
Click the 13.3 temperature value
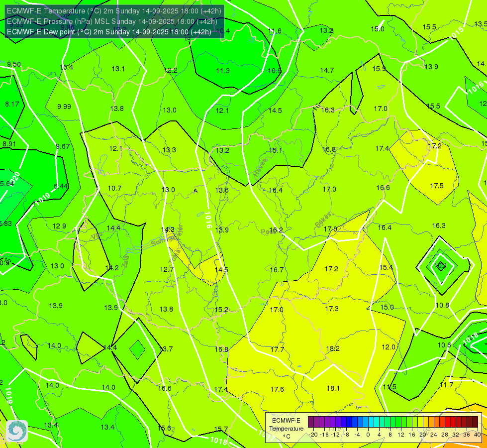coord(169,150)
